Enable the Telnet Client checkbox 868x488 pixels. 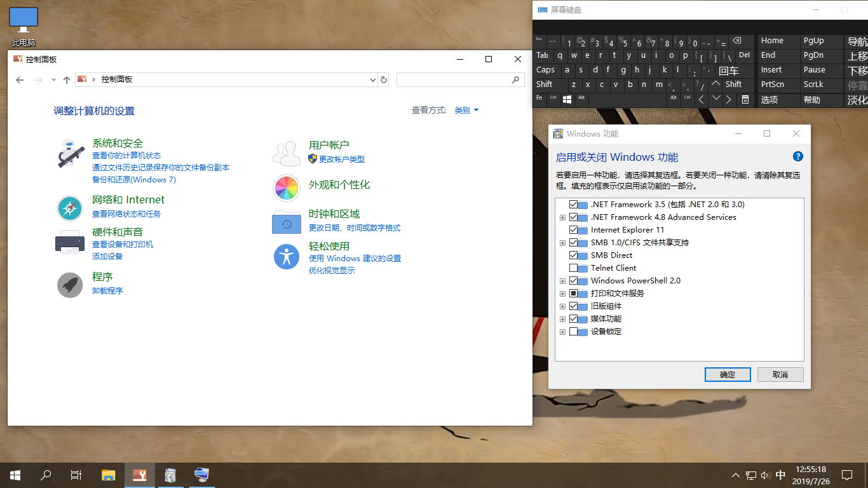point(574,268)
